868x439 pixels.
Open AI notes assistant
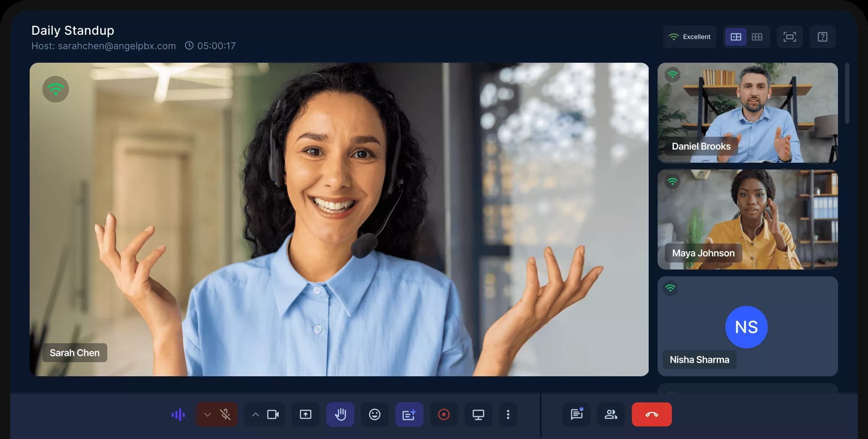409,414
